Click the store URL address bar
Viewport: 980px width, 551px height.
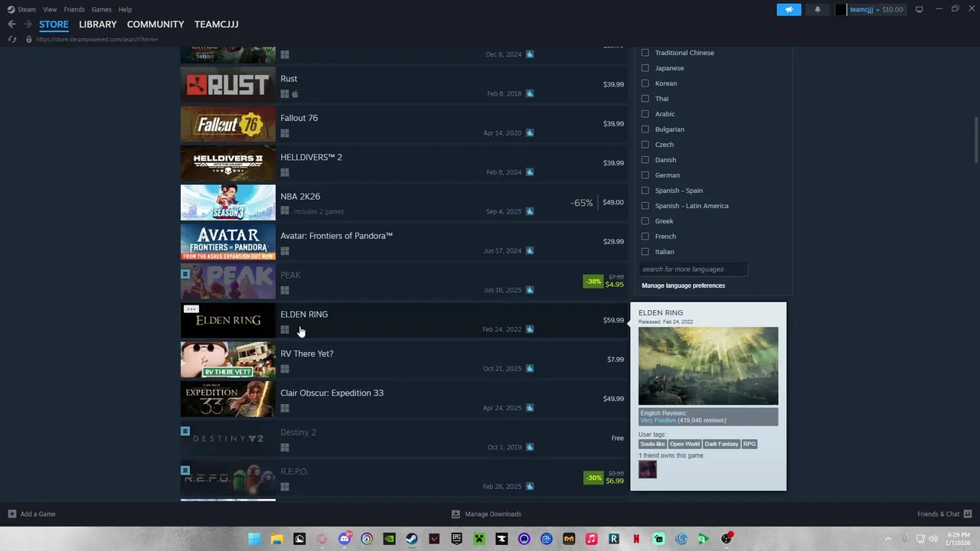(97, 39)
